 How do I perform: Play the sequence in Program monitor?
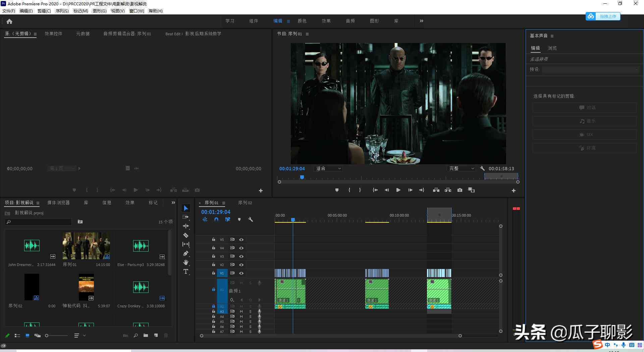click(x=398, y=190)
